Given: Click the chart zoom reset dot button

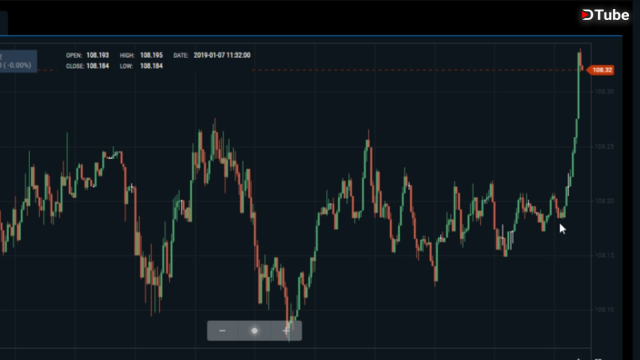Looking at the screenshot, I should 254,331.
